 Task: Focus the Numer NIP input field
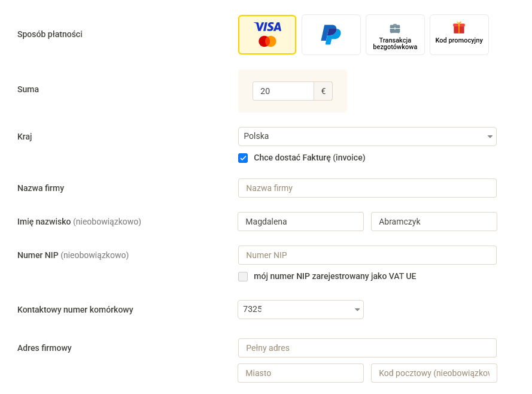[x=367, y=255]
